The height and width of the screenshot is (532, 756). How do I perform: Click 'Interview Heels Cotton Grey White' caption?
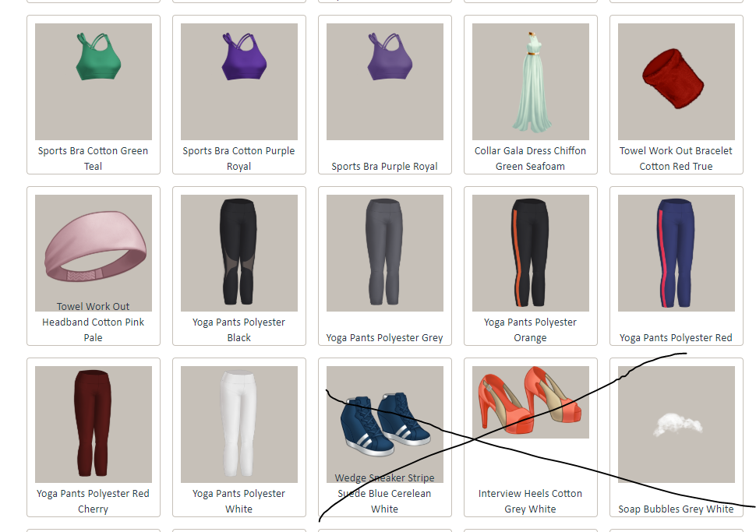tap(530, 501)
